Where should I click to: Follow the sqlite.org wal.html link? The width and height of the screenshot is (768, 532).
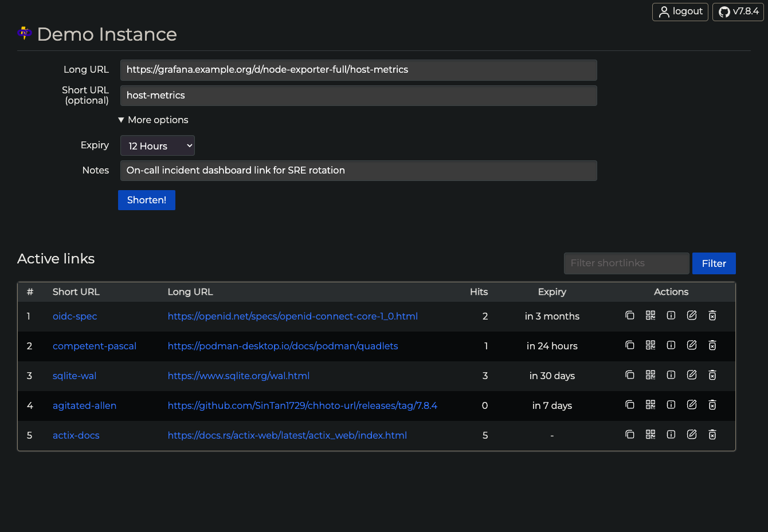coord(238,376)
